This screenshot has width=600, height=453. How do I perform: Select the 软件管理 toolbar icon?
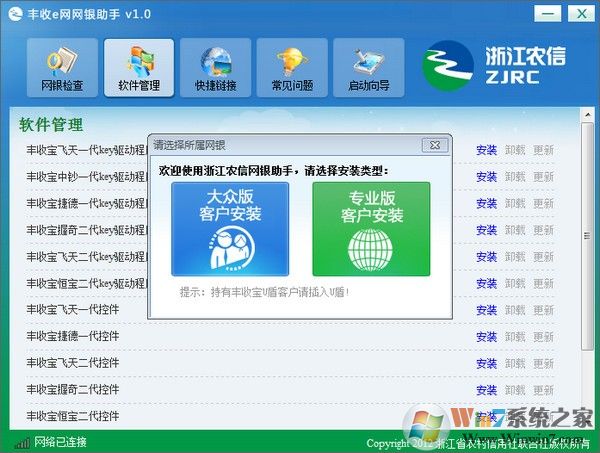[139, 68]
